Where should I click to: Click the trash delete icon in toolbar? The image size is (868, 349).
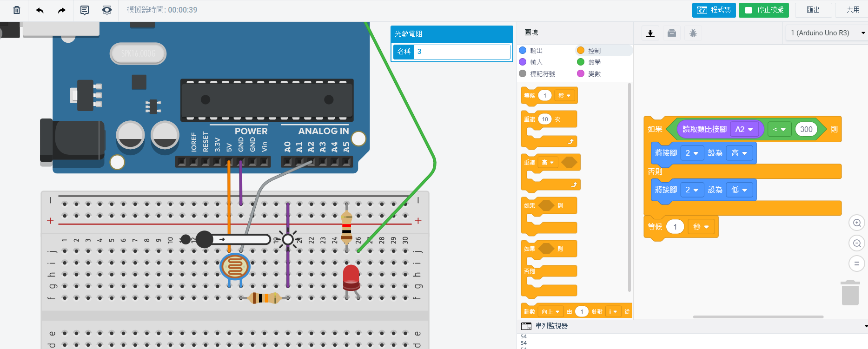click(x=17, y=10)
